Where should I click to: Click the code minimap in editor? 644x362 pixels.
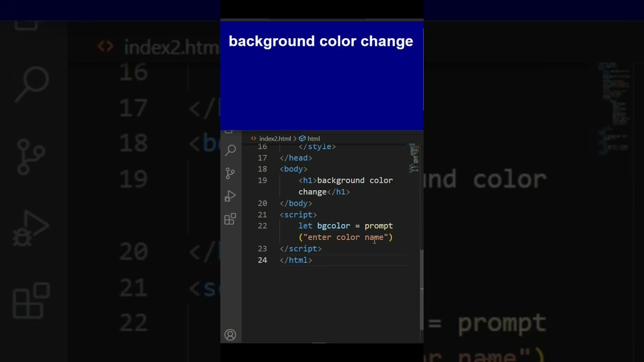pyautogui.click(x=414, y=158)
